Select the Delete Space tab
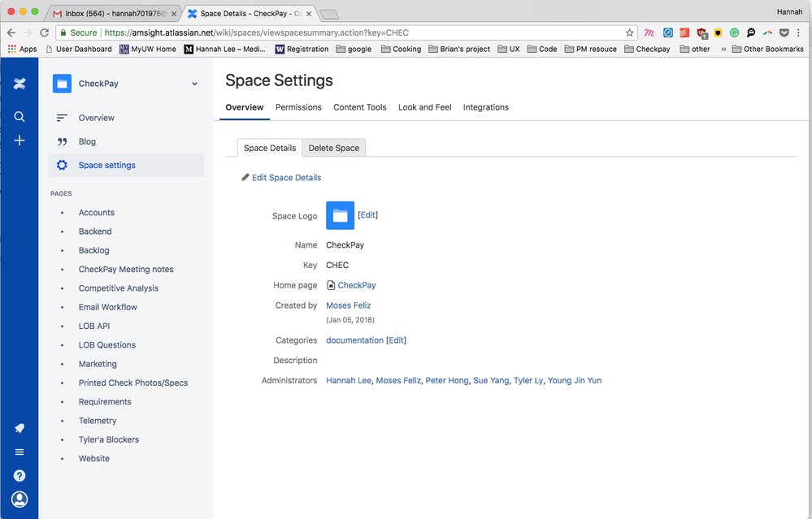This screenshot has width=812, height=519. click(x=334, y=148)
